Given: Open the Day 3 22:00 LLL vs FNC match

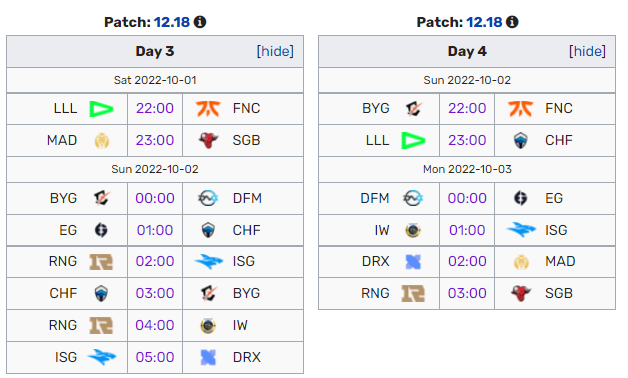Looking at the screenshot, I should [155, 108].
